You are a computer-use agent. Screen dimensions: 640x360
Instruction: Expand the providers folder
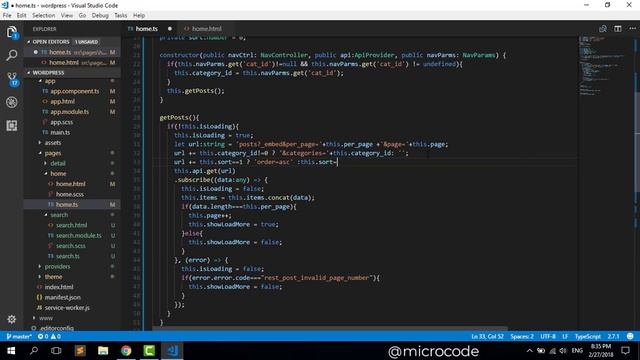(x=57, y=266)
